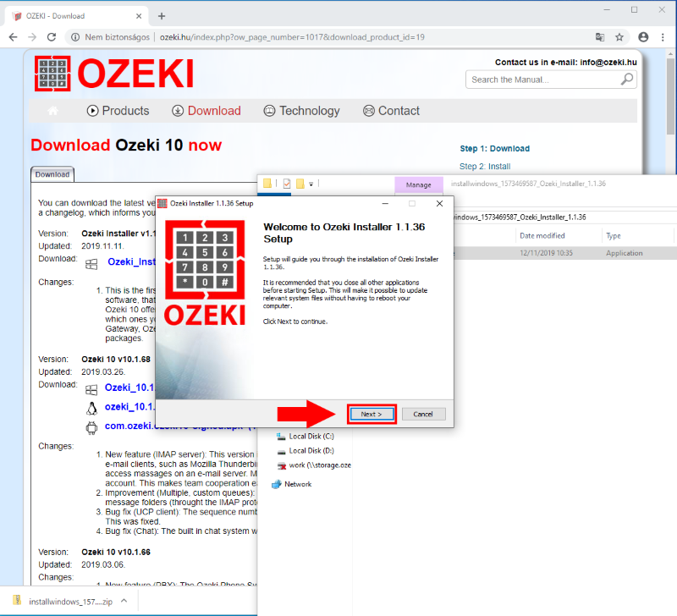Click the lowercase ozeki_10.1 Linux download link

pos(129,407)
